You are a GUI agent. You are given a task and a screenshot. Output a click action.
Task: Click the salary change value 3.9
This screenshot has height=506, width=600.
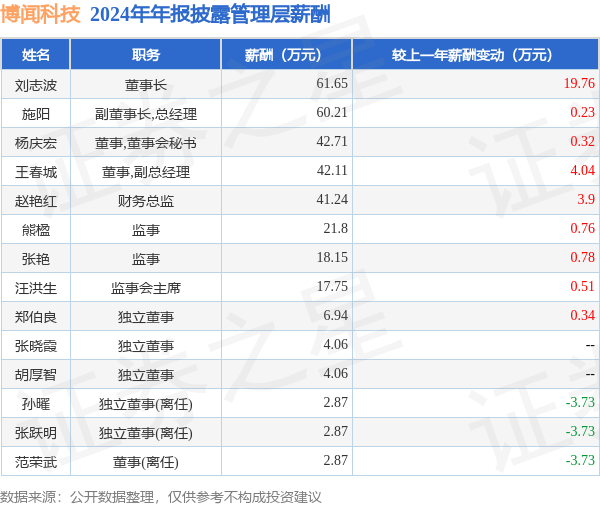point(586,200)
